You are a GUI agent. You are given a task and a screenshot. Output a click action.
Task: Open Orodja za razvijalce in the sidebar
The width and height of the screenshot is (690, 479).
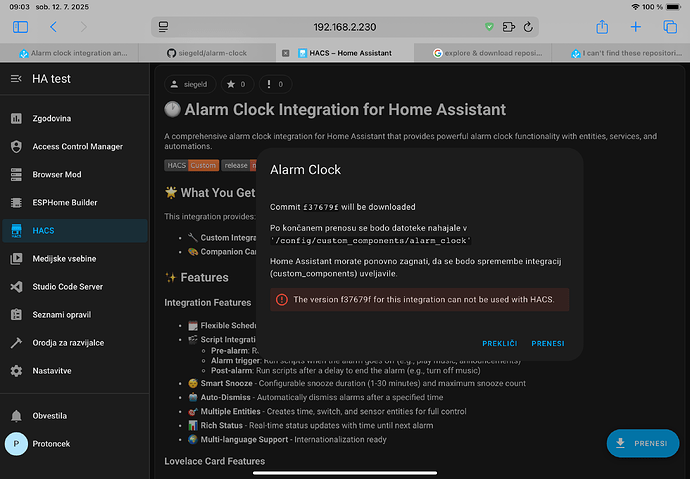(x=75, y=343)
